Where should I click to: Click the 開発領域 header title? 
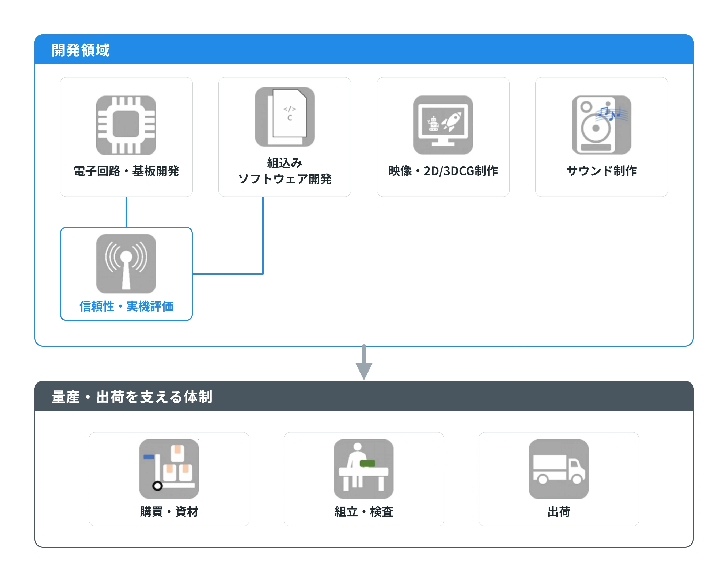(x=80, y=50)
